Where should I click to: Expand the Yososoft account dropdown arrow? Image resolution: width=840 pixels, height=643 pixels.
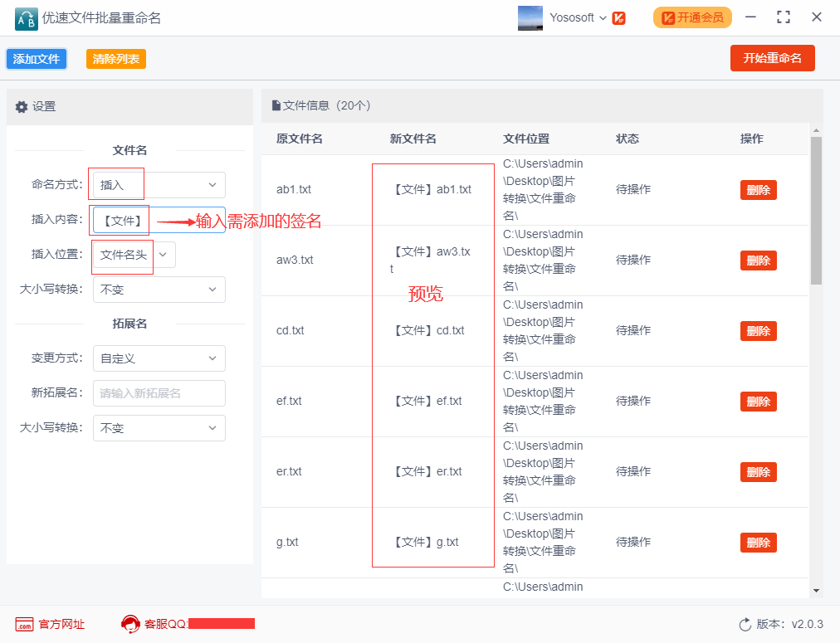coord(603,17)
